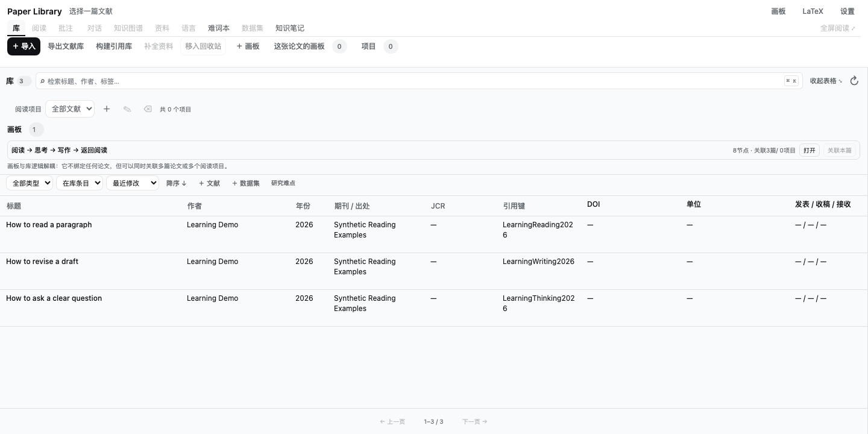Go to the 知识图谱 tab
Viewport: 868px width, 434px height.
pyautogui.click(x=128, y=28)
